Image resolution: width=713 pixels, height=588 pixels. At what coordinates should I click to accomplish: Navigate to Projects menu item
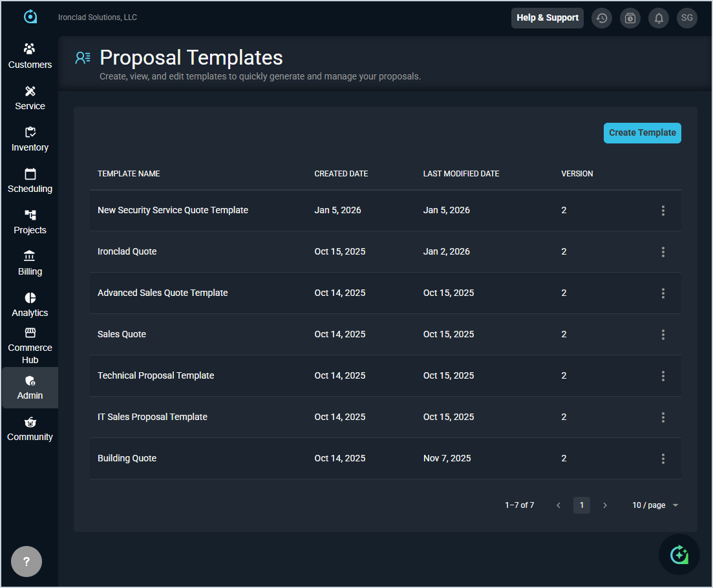coord(30,221)
